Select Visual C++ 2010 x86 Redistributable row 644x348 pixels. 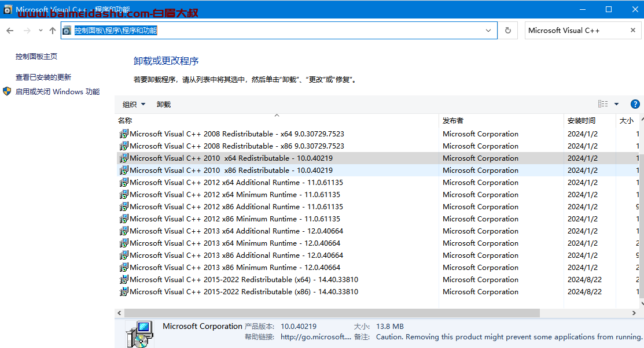pyautogui.click(x=378, y=171)
